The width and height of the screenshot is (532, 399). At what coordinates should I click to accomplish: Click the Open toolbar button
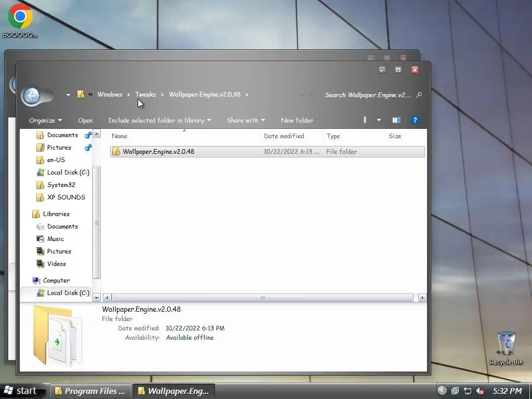coord(85,121)
